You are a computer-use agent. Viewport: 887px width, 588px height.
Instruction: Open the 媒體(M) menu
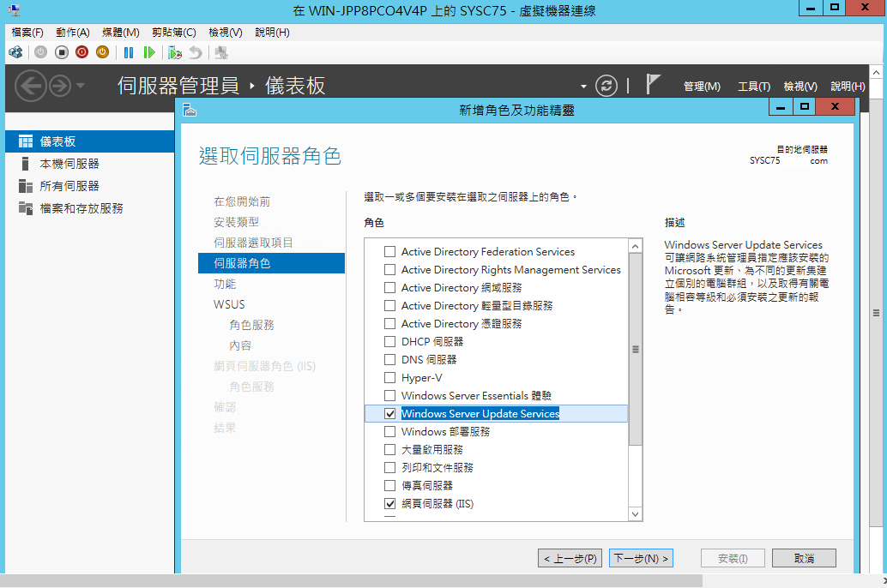120,33
